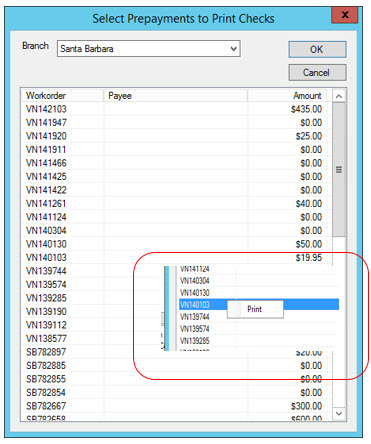Viewport: 371px width, 444px height.
Task: Select workorder SB782854
Action: (x=46, y=393)
